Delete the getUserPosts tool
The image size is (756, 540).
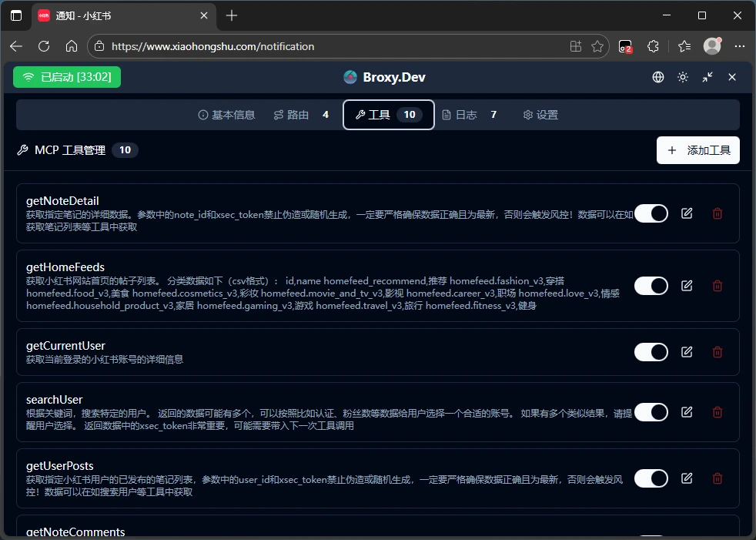(718, 478)
